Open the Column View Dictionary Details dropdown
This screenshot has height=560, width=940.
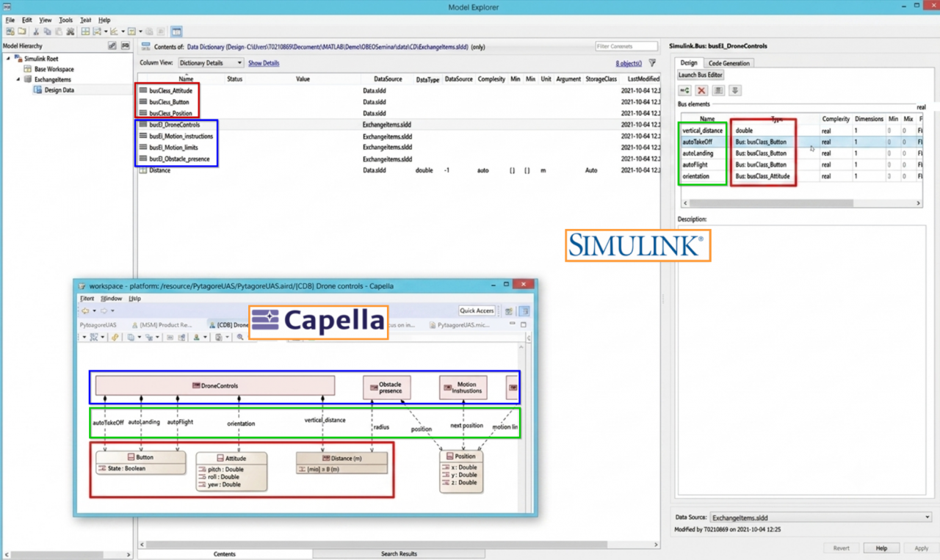pos(210,63)
